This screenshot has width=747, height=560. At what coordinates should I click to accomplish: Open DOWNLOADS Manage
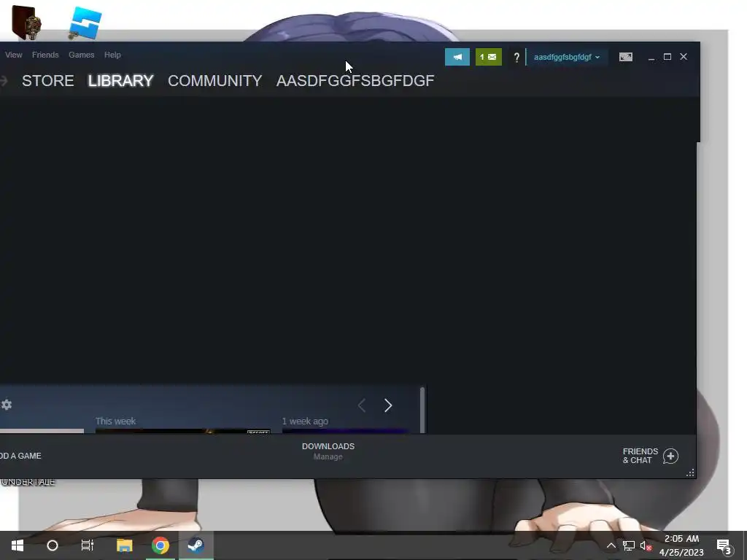pos(328,451)
